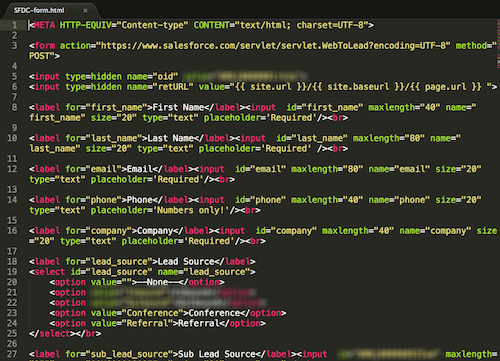The width and height of the screenshot is (500, 361).
Task: Place cursor on the "retURL" name value
Action: tap(173, 87)
